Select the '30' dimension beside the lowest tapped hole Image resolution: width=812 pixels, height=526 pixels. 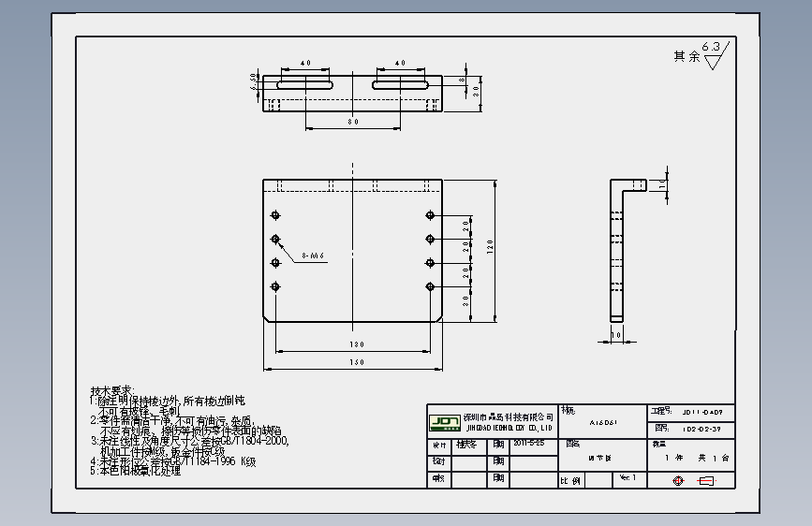(x=465, y=300)
